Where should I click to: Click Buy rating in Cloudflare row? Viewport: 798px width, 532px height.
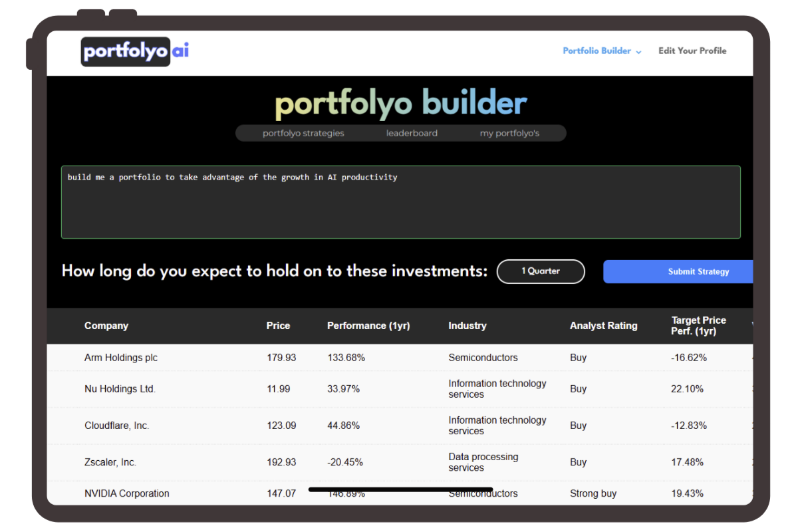click(x=578, y=426)
